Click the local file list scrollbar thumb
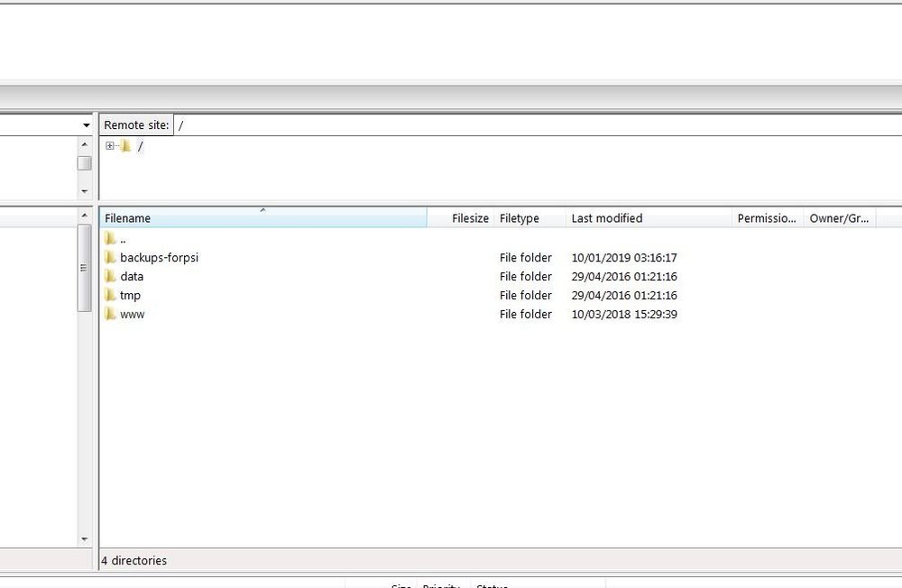 point(85,268)
